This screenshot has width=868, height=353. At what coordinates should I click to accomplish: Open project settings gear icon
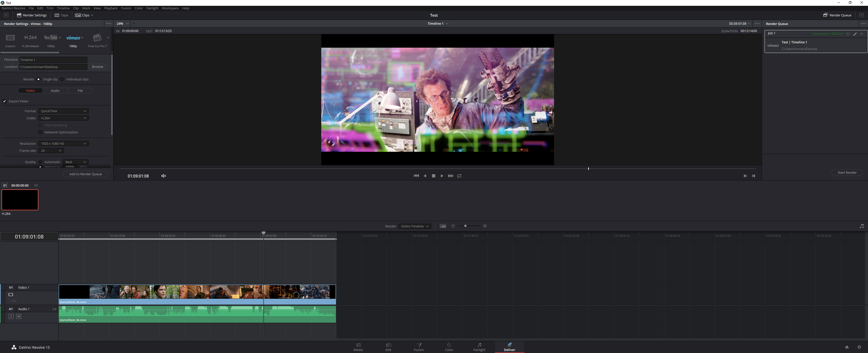[x=859, y=347]
